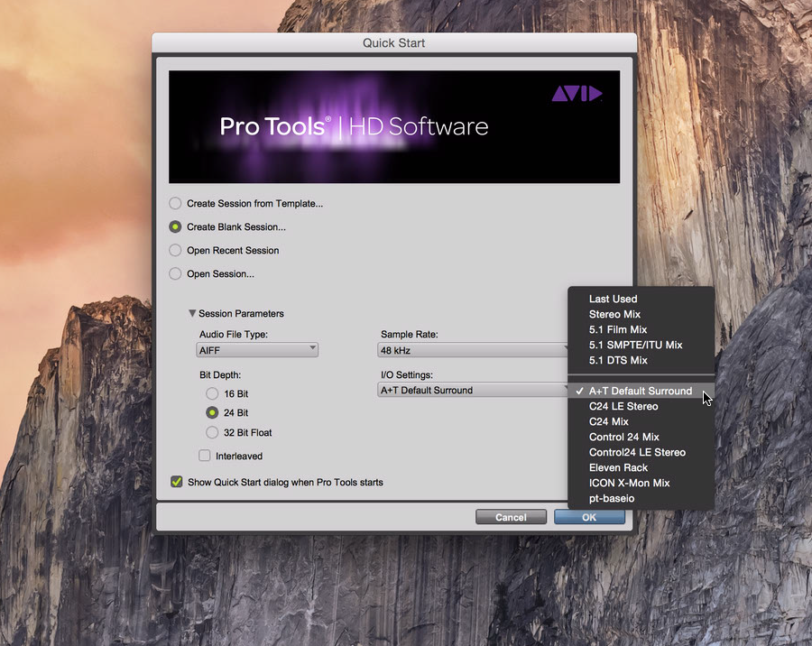Choose pt-baseio at the menu bottom
This screenshot has width=812, height=646.
coord(612,498)
